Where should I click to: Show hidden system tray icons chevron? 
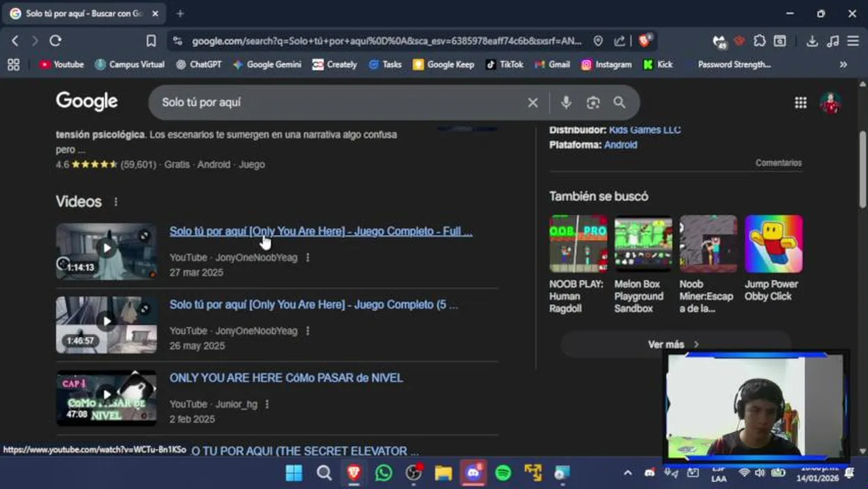628,473
